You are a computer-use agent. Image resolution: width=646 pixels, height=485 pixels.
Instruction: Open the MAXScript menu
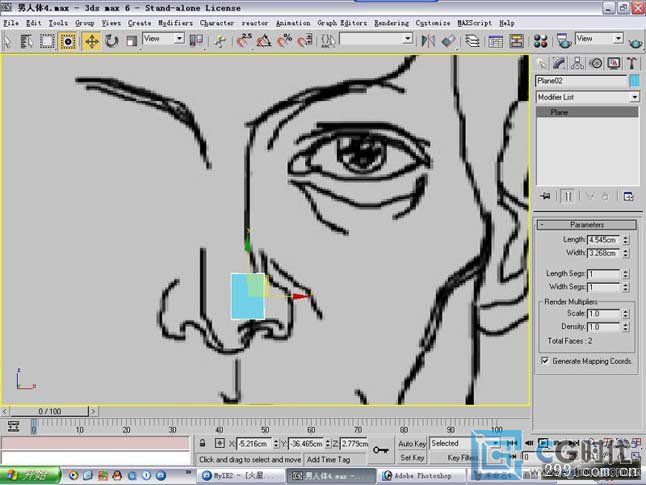(x=474, y=23)
